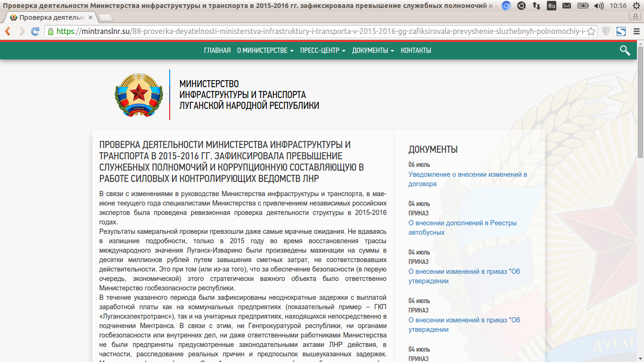This screenshot has width=644, height=362.
Task: Open link Уведомление о внесении изменений
Action: point(468,178)
